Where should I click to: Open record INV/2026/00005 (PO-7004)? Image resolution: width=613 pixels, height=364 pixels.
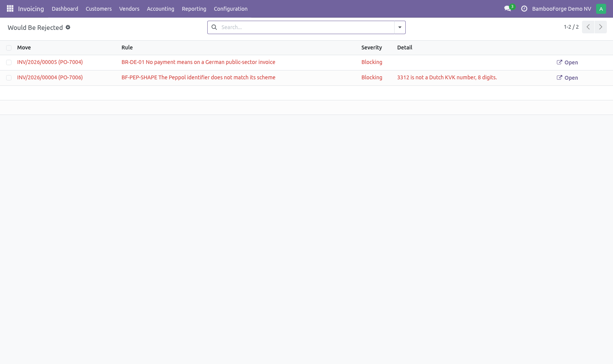(50, 62)
